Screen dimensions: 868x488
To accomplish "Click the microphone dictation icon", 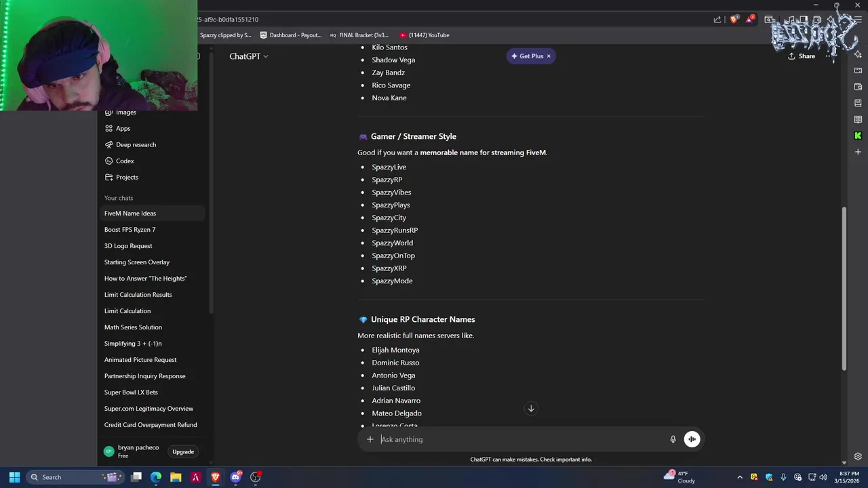I will 673,439.
